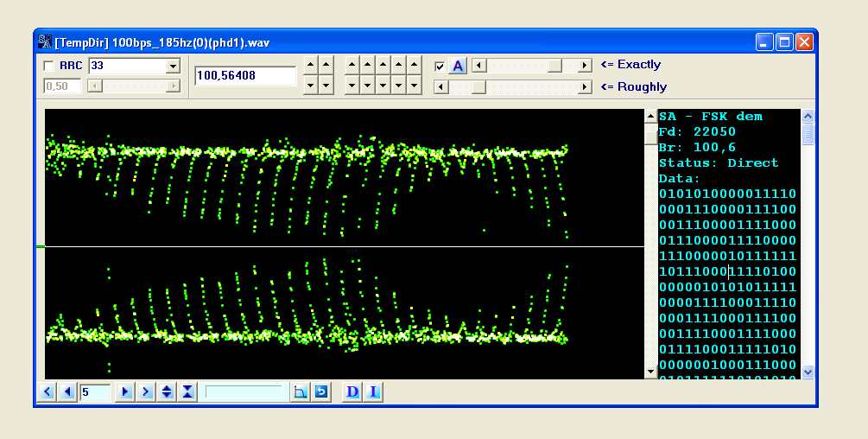Maximize the wav analysis window
Viewport: 868px width, 439px height.
(x=784, y=42)
